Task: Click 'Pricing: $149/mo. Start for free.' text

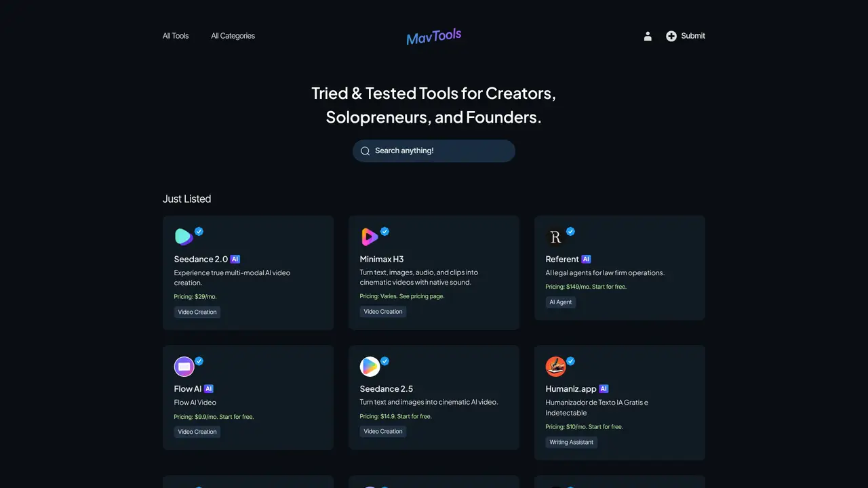Action: point(586,287)
